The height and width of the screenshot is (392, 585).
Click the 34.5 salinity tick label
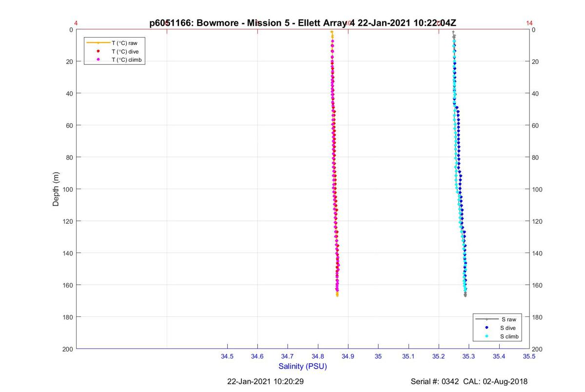pos(227,357)
